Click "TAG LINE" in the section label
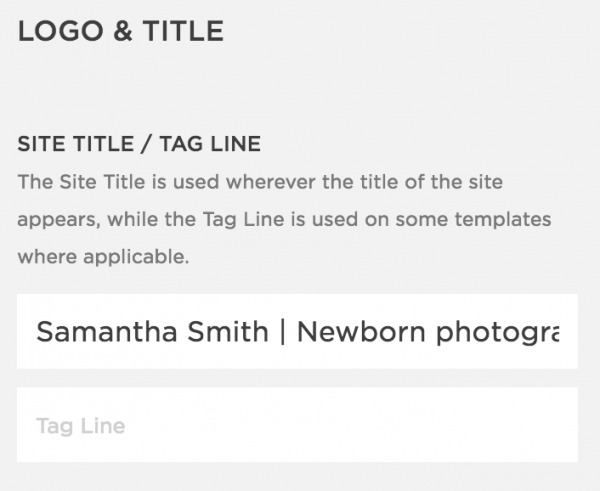This screenshot has height=491, width=600. pos(213,145)
